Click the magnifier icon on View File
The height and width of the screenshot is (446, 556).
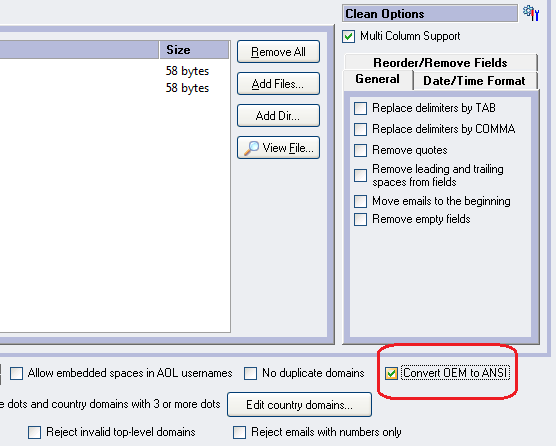(251, 148)
